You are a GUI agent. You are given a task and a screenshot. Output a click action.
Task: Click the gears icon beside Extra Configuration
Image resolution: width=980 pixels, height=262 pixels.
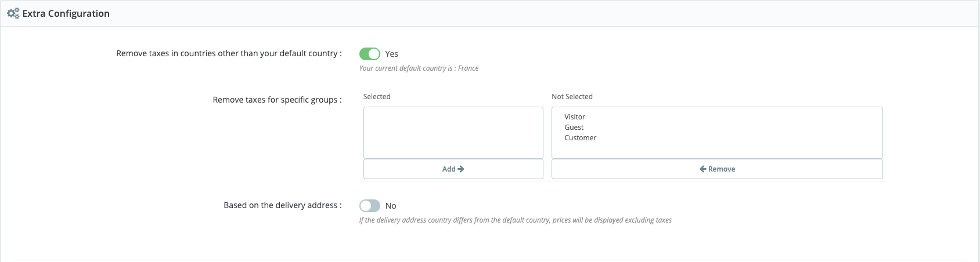pos(13,13)
